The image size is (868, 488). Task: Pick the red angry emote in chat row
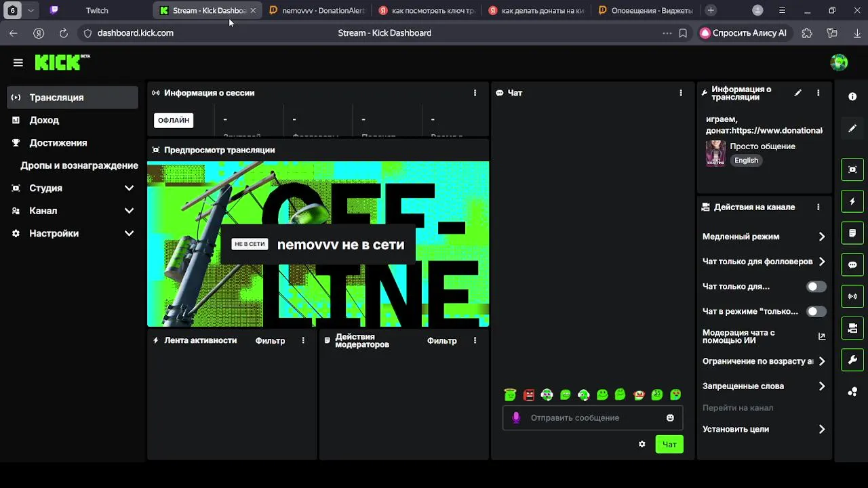click(529, 394)
